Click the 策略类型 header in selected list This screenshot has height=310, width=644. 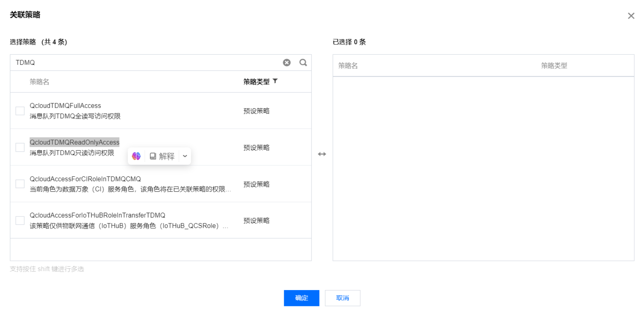click(x=554, y=65)
